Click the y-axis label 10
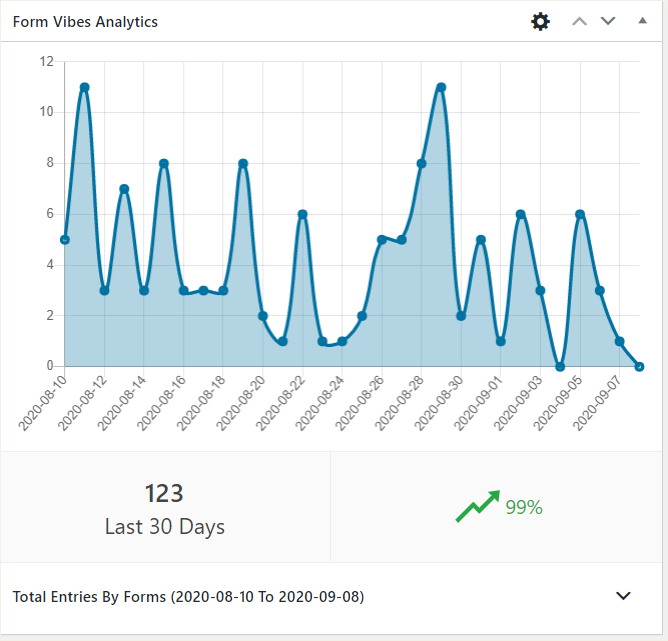Viewport: 668px width, 641px height. pyautogui.click(x=46, y=112)
